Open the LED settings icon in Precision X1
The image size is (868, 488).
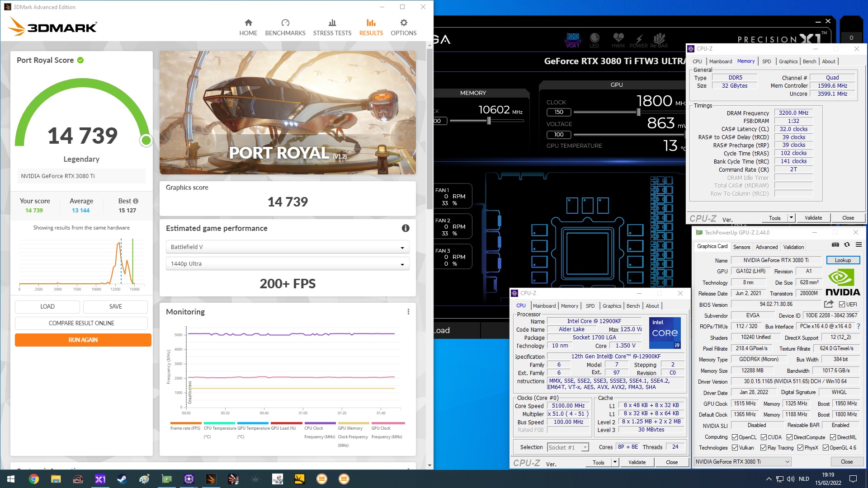pos(594,40)
